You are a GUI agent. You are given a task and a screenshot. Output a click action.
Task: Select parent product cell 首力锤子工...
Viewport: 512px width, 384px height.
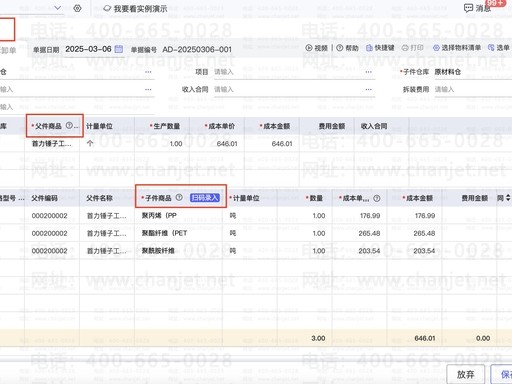[x=51, y=144]
